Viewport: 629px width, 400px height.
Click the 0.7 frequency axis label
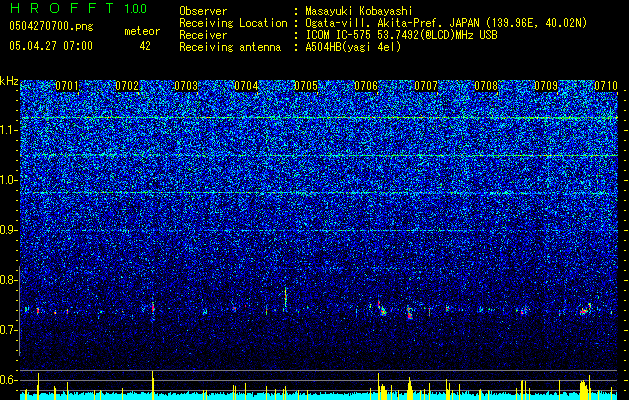(x=9, y=330)
